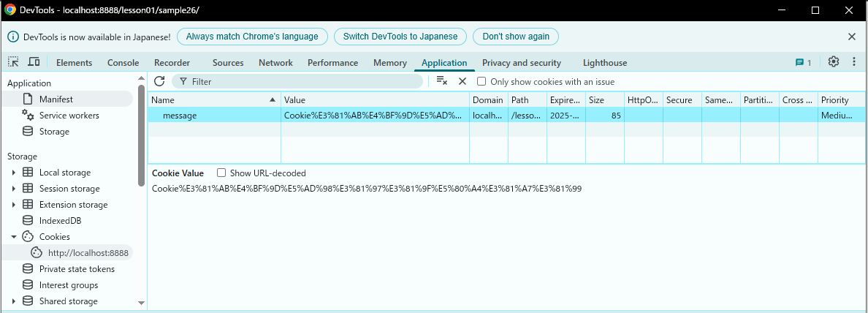This screenshot has width=868, height=313.
Task: Expand Local storage tree arrow
Action: (14, 173)
